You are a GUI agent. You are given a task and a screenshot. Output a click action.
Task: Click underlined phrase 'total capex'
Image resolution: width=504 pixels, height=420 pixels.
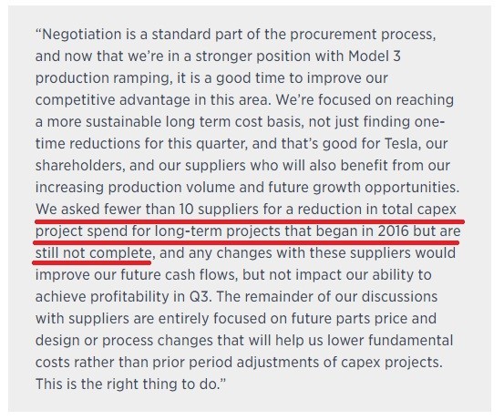419,210
